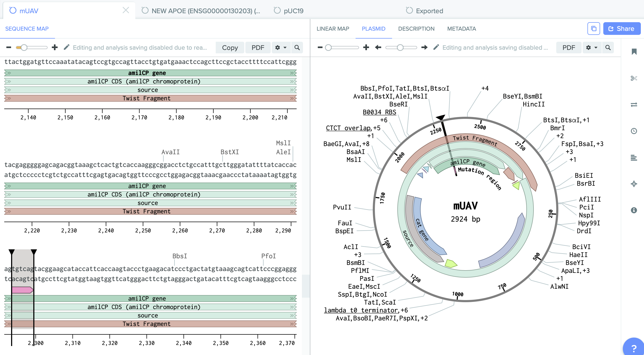Open the scissors digest side panel
Viewport: 644px width, 355px height.
tap(634, 78)
